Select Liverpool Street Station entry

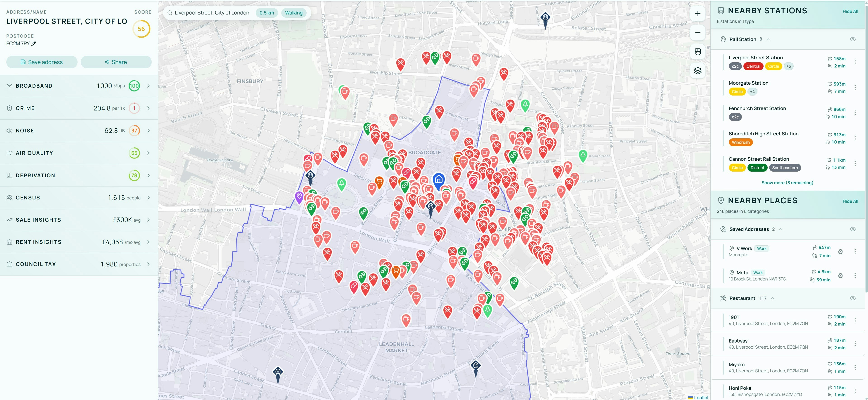(788, 62)
